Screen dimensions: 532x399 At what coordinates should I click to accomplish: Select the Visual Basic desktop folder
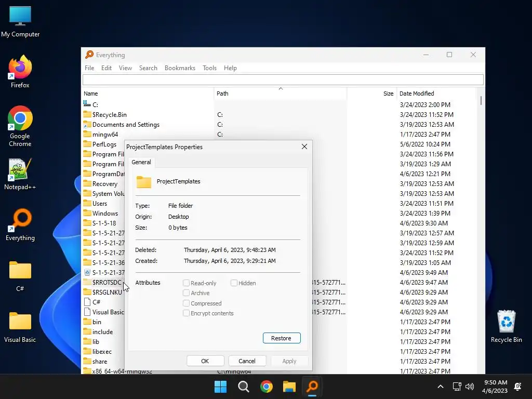point(20,327)
